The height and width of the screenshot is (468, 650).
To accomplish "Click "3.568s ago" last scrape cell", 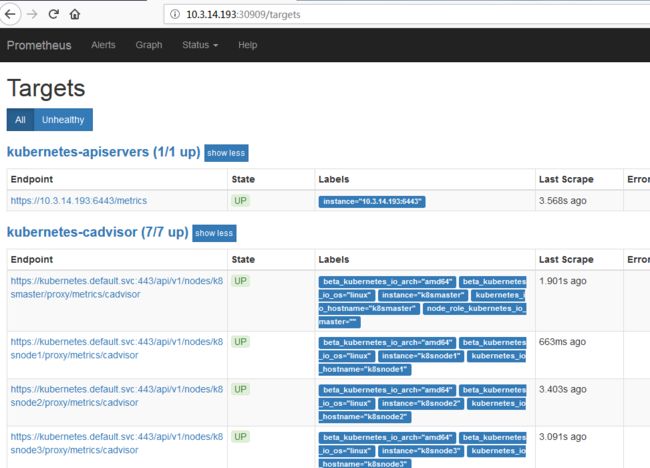I will (563, 201).
